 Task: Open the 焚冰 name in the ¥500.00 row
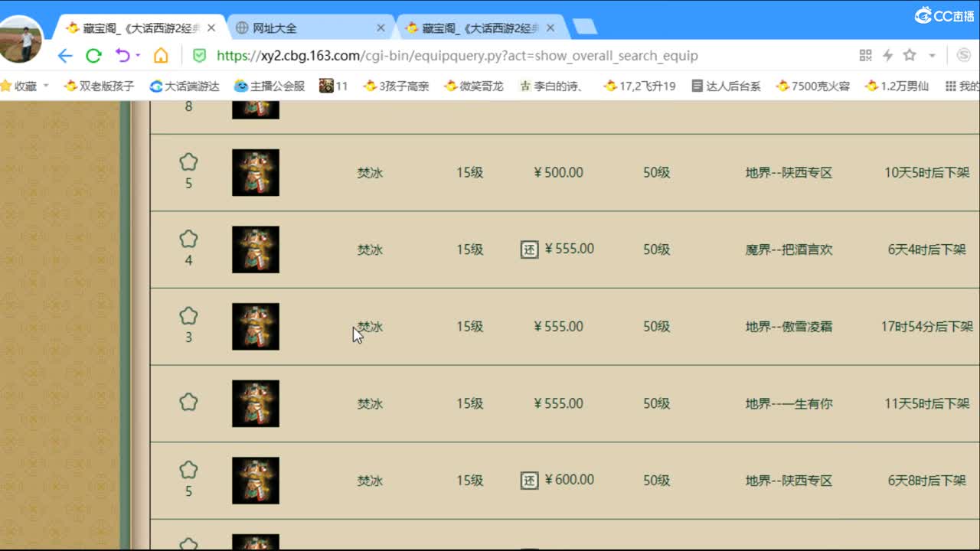click(370, 173)
